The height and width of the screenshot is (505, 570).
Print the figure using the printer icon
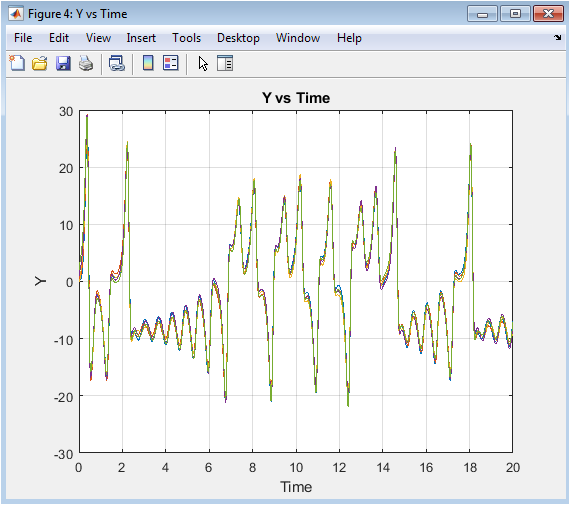[x=86, y=63]
